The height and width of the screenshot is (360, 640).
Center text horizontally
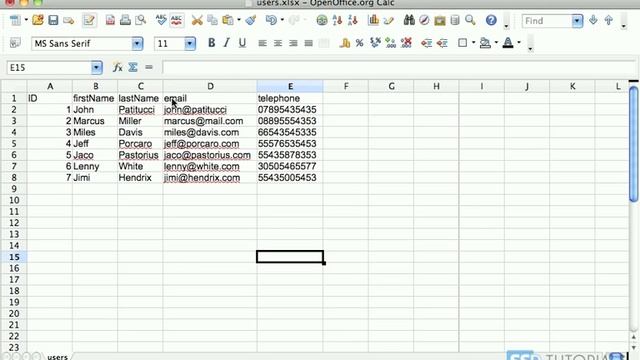tap(278, 43)
